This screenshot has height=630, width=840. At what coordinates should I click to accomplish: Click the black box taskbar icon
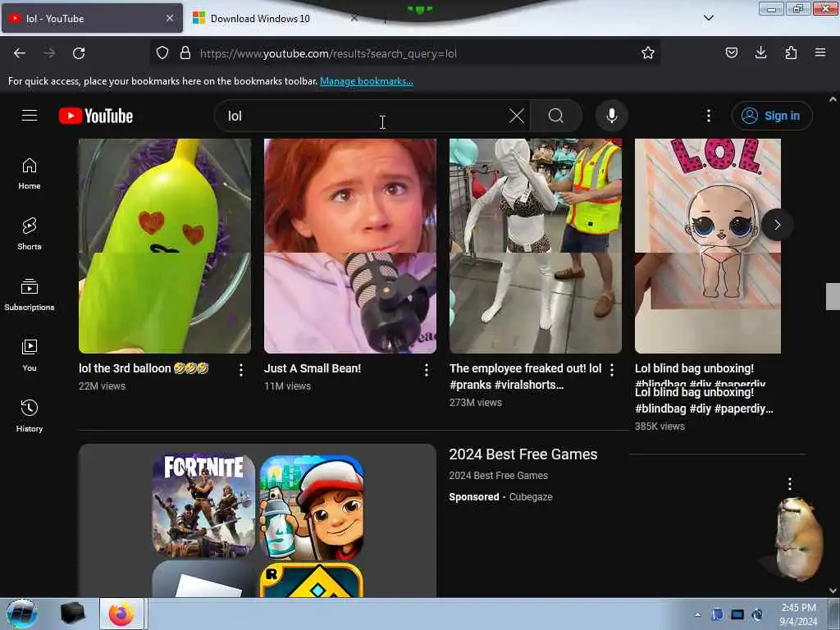tap(73, 614)
